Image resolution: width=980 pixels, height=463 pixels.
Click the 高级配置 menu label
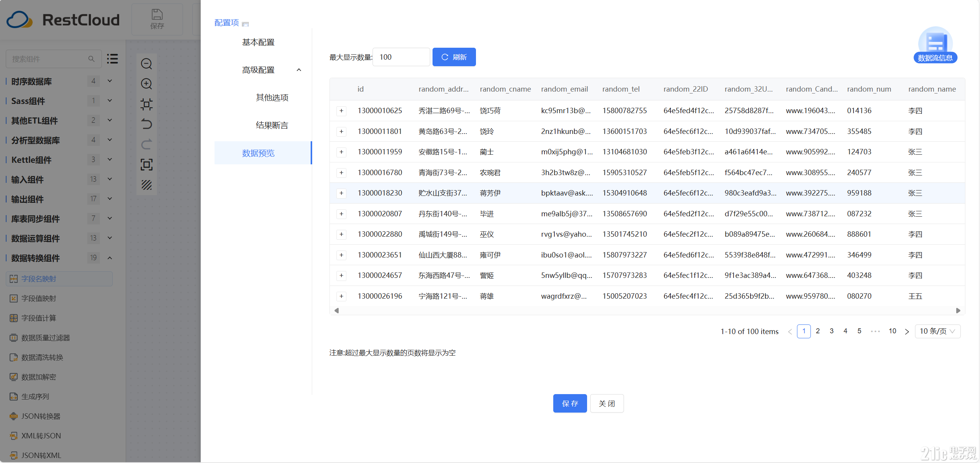(258, 70)
